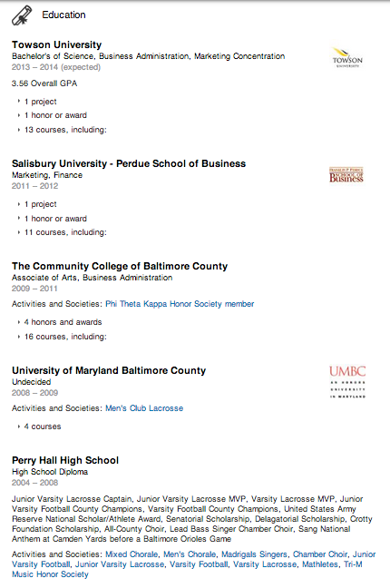Screen dimensions: 390x588
Task: Open the Community College of Baltimore County heading
Action: [x=120, y=266]
